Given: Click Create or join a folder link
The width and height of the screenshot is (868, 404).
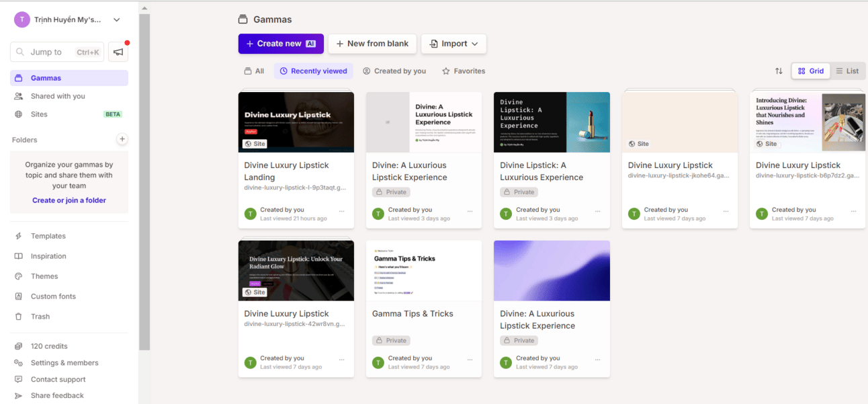Looking at the screenshot, I should click(69, 200).
